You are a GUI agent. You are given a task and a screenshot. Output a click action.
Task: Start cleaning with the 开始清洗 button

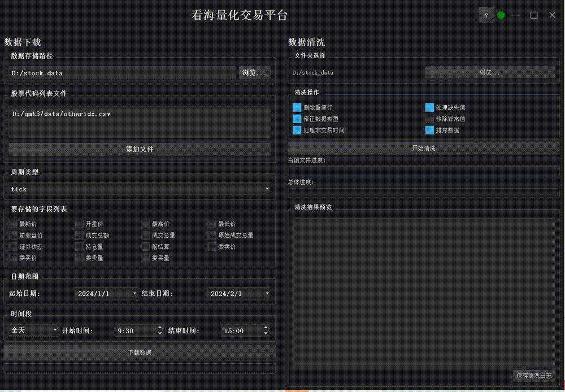(423, 147)
